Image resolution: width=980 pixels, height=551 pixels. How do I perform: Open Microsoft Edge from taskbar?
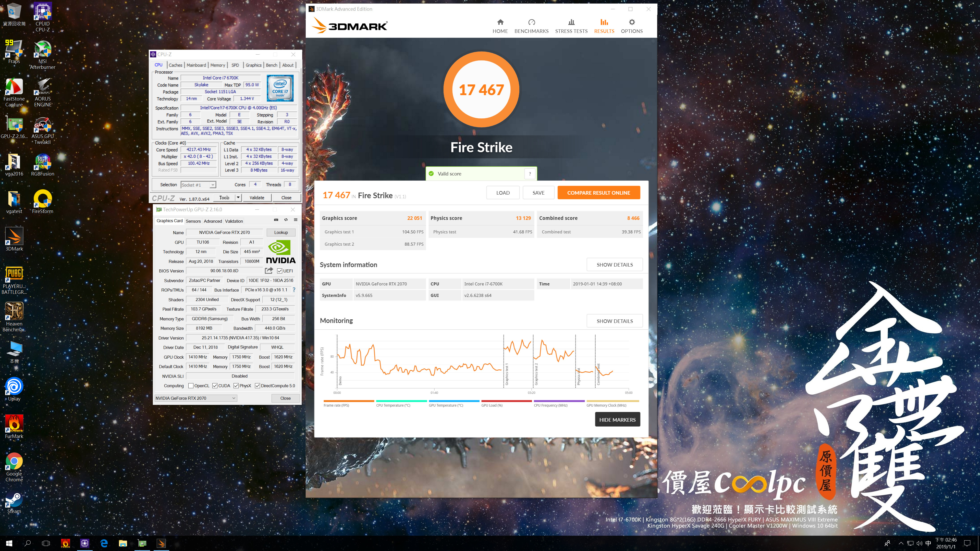click(104, 543)
